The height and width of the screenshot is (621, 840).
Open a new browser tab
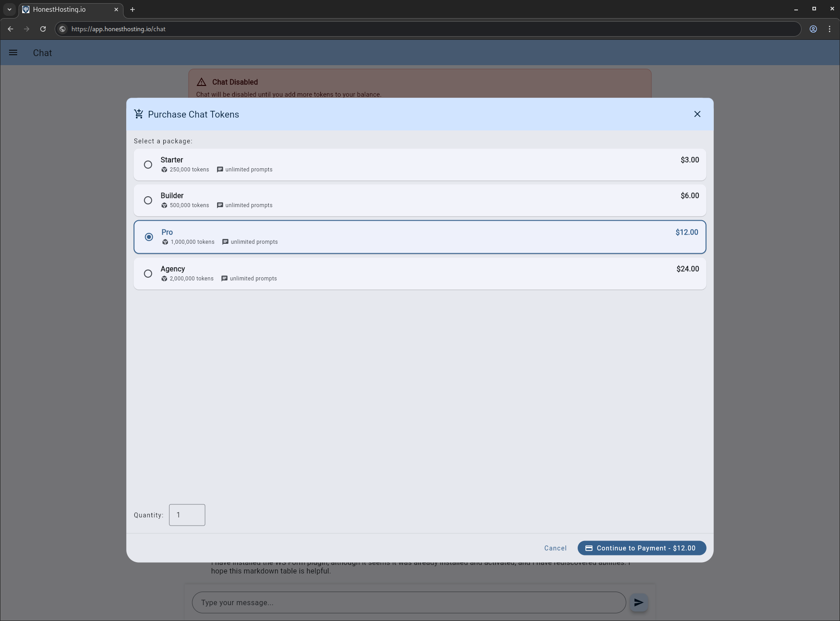click(x=133, y=9)
